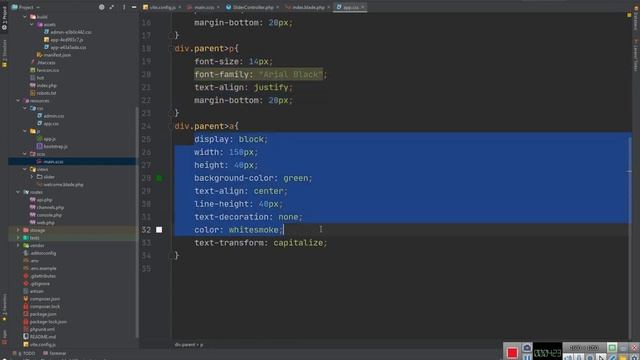Collapse the views folder
Screen dimensions: 640x360
25,169
